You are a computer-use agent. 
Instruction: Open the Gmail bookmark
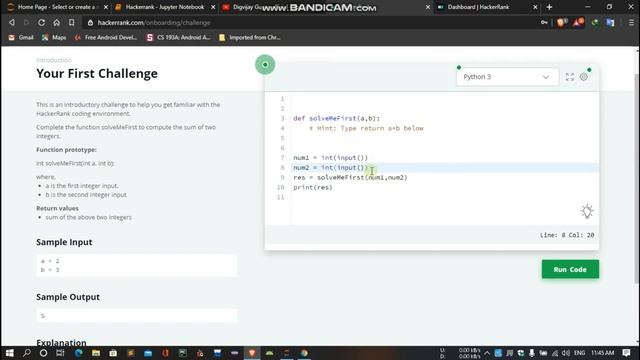(x=21, y=38)
